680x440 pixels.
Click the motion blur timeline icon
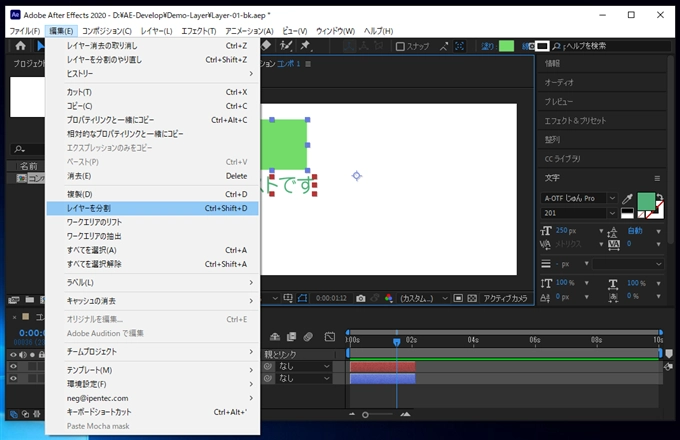(308, 337)
